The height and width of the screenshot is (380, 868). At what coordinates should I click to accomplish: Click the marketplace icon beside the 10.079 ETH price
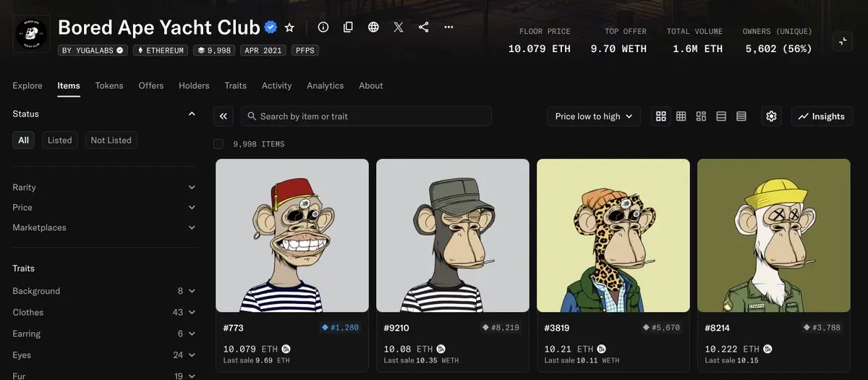[x=286, y=349]
